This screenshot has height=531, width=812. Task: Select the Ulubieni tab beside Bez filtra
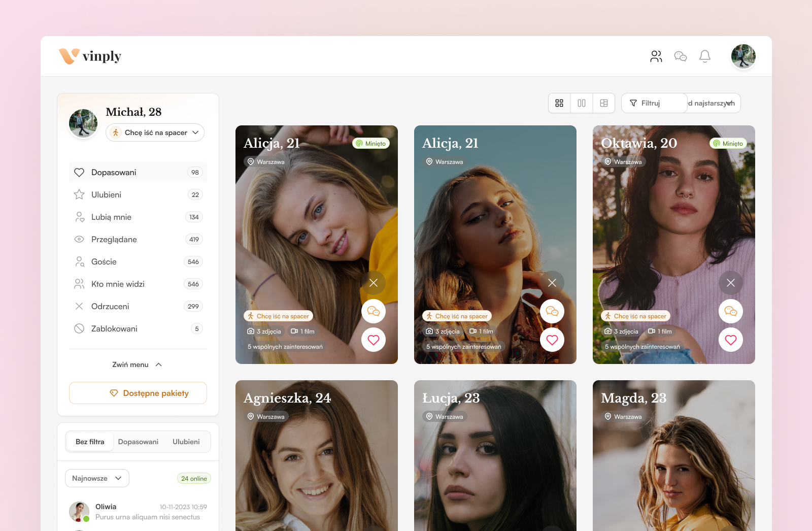(186, 442)
